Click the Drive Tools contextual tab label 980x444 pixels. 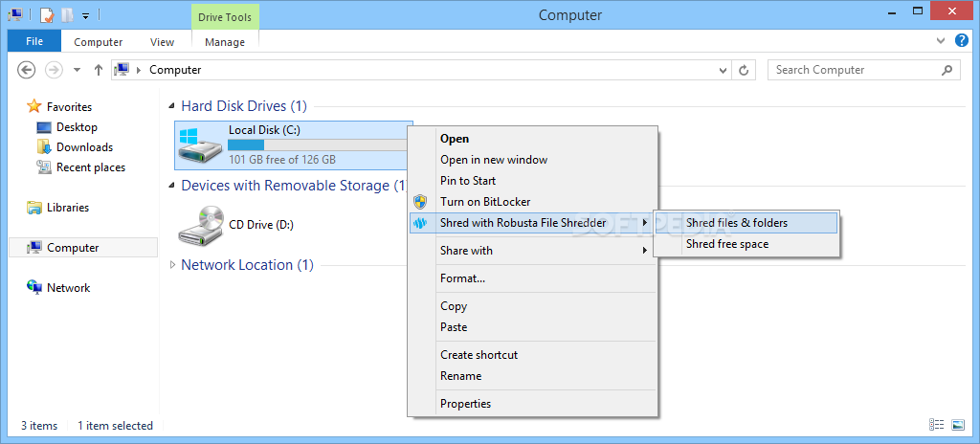pos(225,17)
